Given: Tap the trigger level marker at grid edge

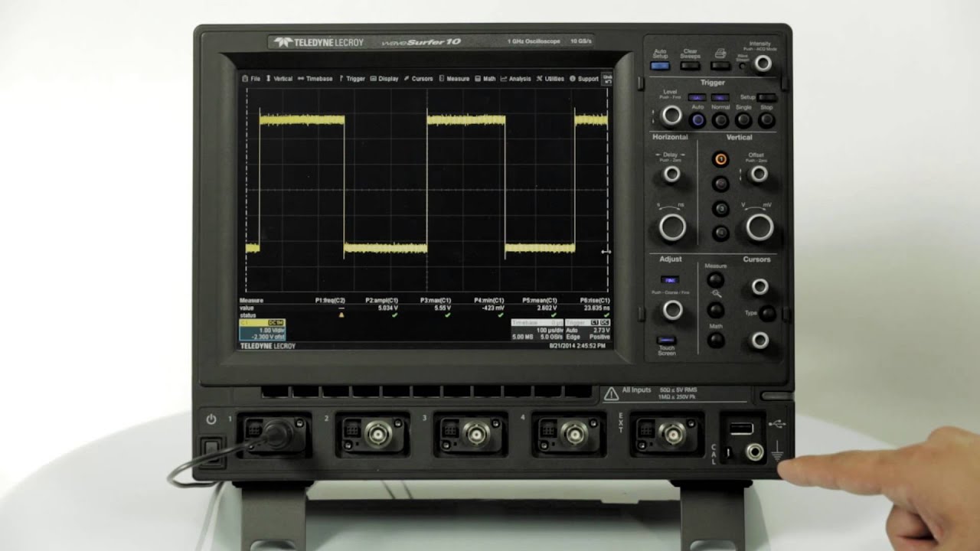Looking at the screenshot, I should click(x=606, y=251).
